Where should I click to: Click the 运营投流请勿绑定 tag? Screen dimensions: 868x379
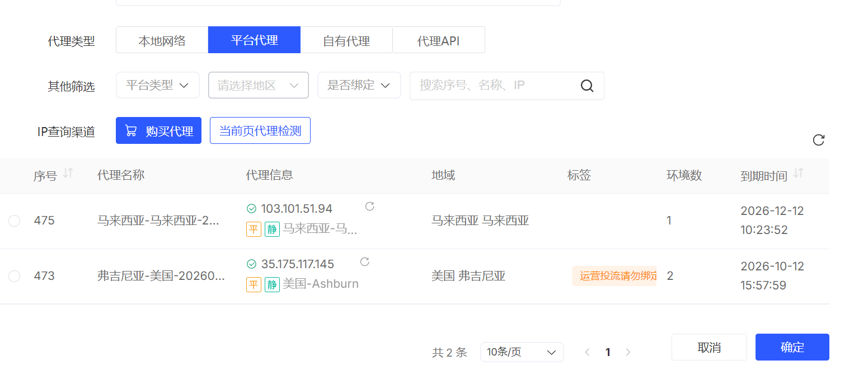[x=614, y=276]
